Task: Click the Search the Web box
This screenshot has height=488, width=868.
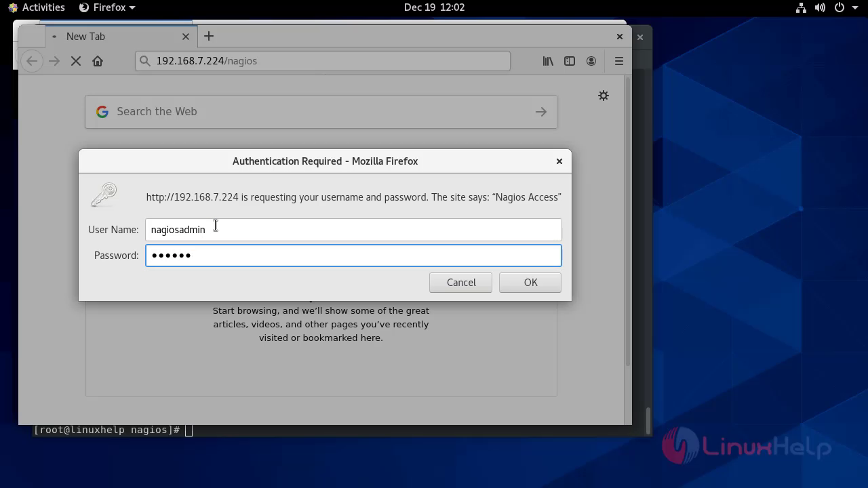Action: (x=321, y=112)
